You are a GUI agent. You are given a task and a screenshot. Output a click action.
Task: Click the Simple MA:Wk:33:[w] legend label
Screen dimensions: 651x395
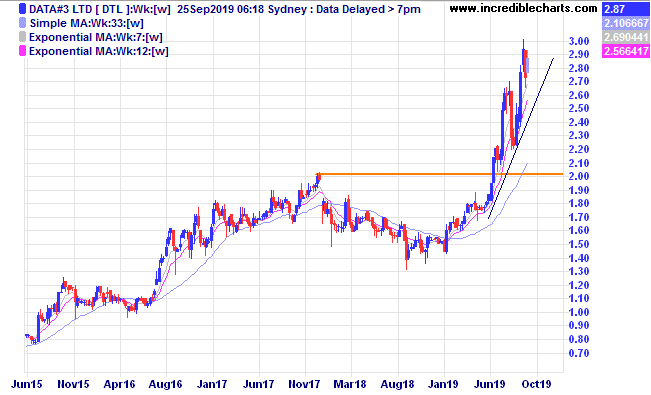coord(86,23)
